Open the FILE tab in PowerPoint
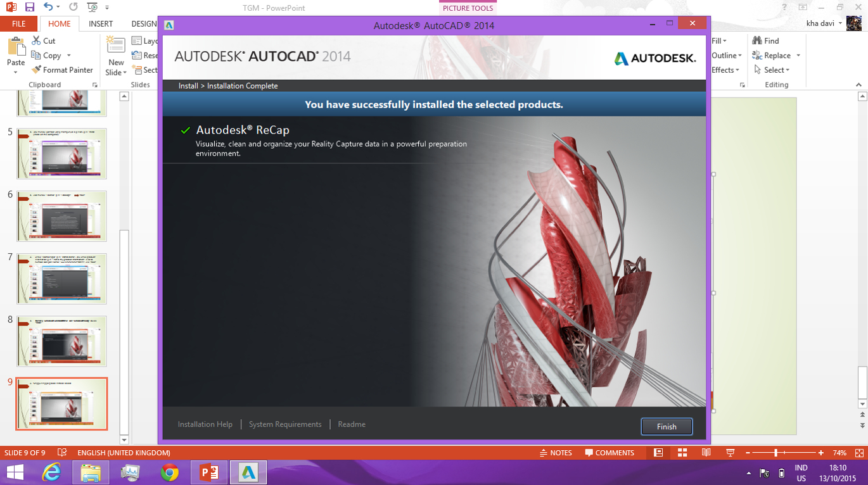 coord(19,23)
